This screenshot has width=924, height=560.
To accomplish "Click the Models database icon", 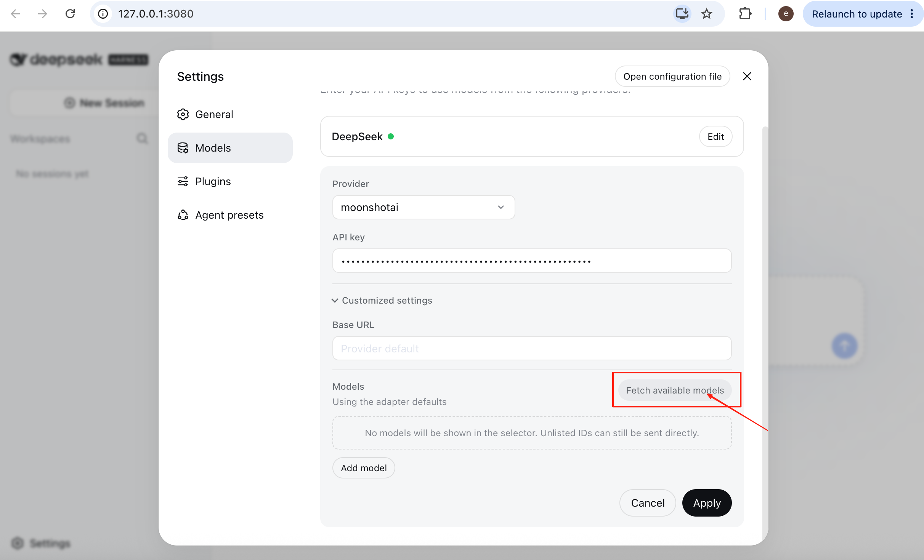I will click(x=183, y=148).
